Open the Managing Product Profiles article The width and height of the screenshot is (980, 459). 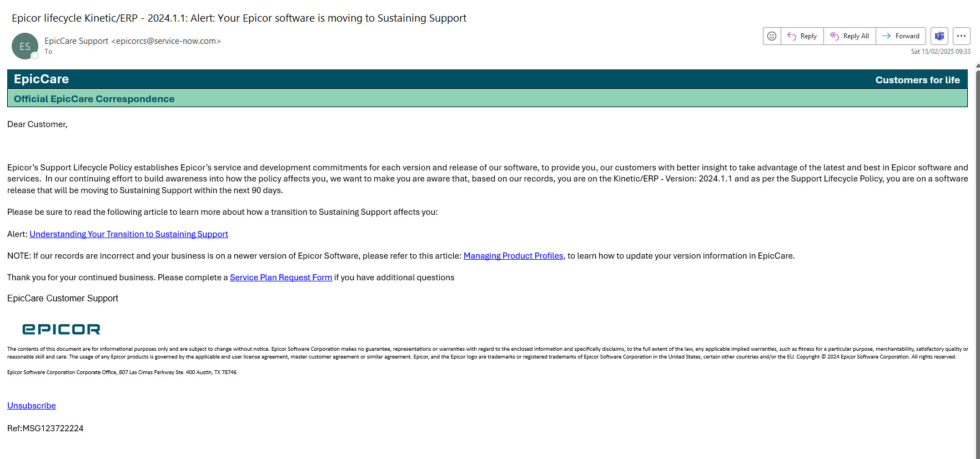tap(513, 256)
